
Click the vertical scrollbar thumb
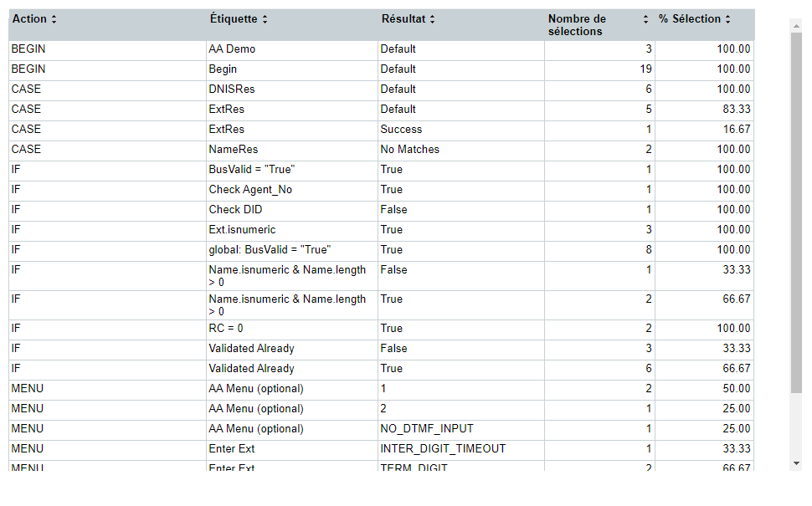[796, 212]
